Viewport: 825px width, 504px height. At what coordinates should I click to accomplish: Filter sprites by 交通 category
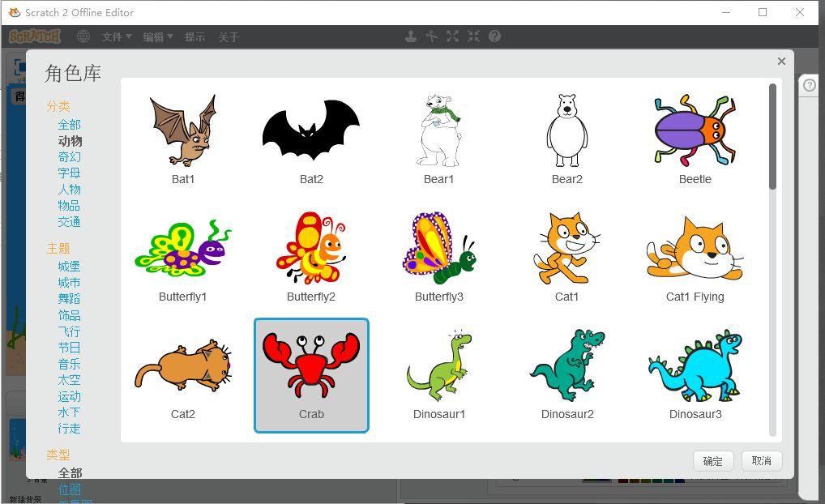pos(70,222)
